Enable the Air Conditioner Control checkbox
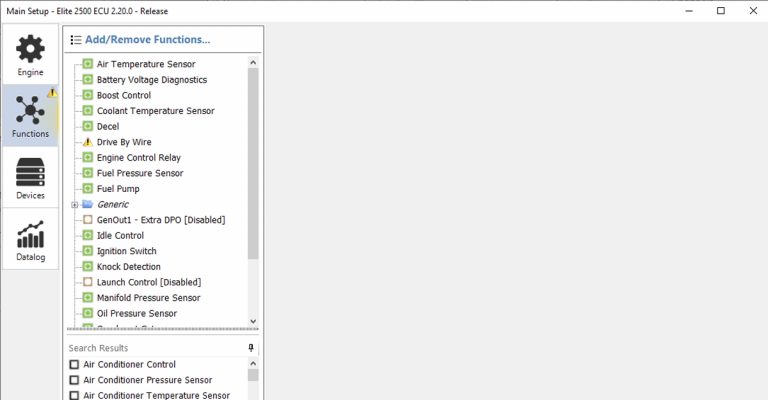 [74, 365]
